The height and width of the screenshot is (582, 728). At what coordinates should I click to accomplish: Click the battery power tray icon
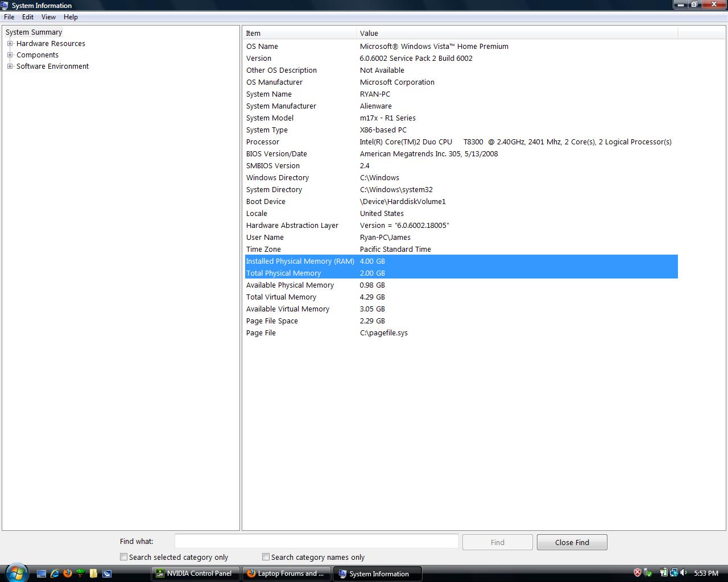pos(664,573)
